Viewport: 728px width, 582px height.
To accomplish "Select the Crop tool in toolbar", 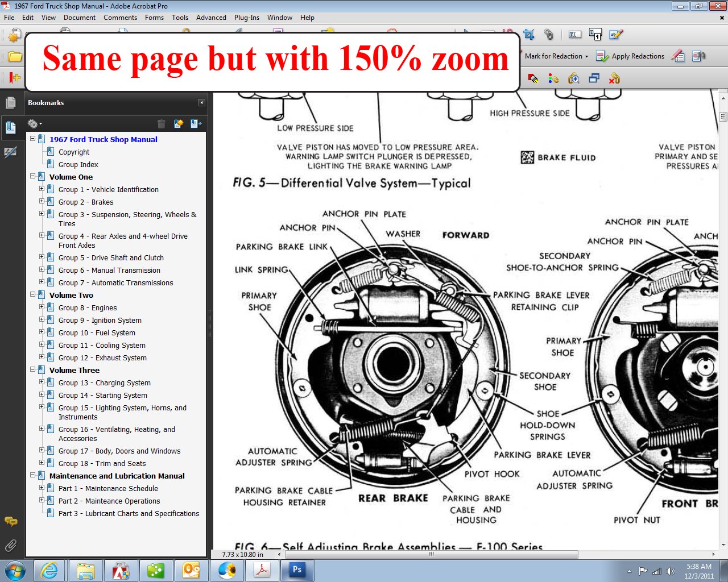I will (x=529, y=35).
